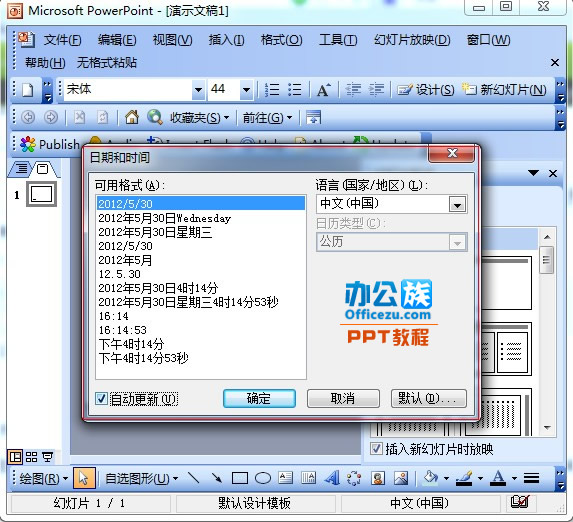Start slide show from current slide

click(x=48, y=457)
